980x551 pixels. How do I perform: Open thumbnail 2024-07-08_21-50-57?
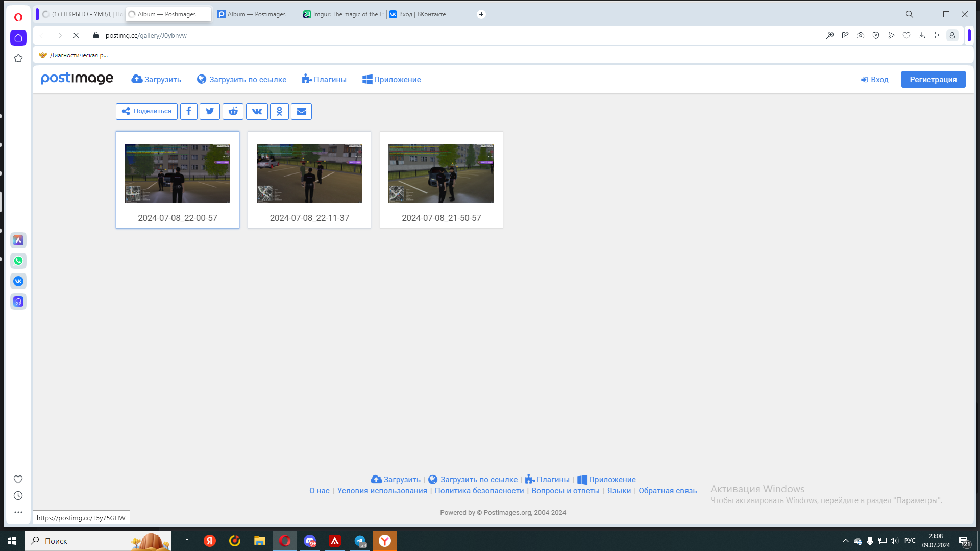pos(441,173)
